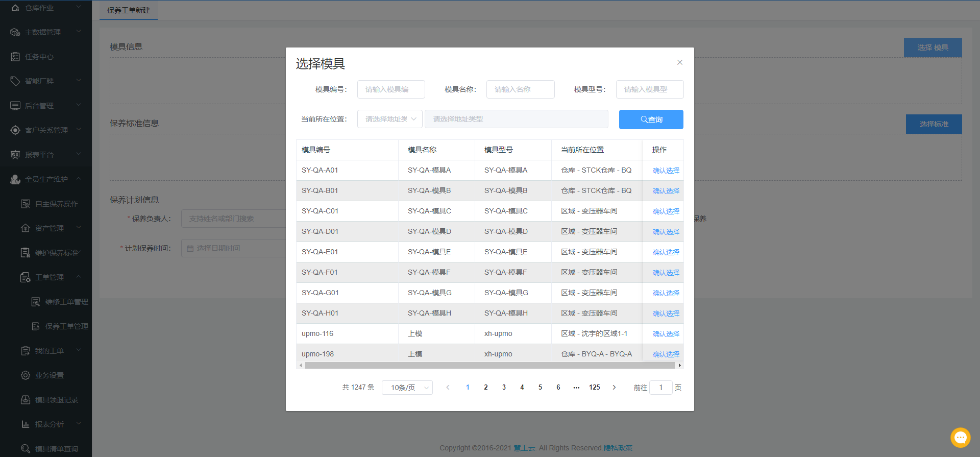Screen dimensions: 980x457
Task: Click the 模具编号 input field
Action: tap(391, 89)
